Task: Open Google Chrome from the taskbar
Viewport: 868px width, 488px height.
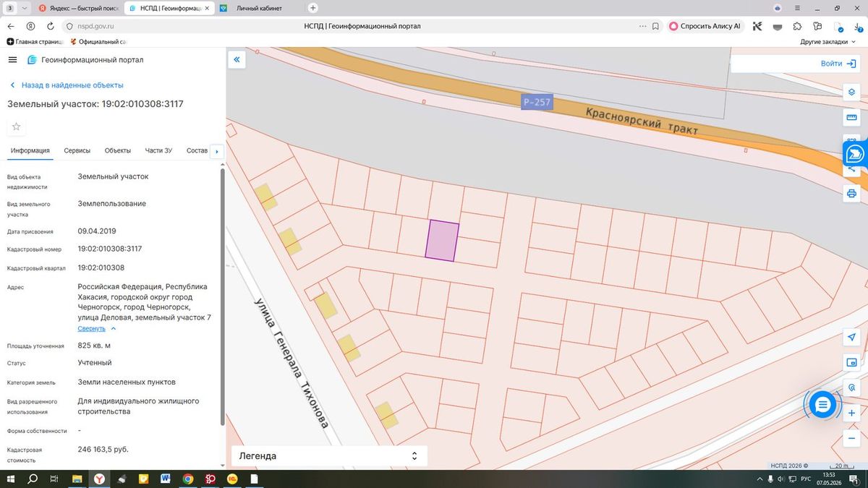Action: (188, 479)
